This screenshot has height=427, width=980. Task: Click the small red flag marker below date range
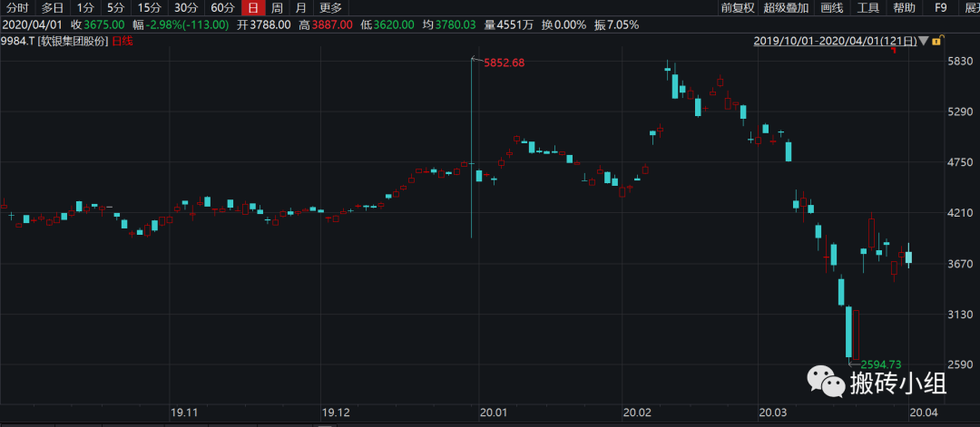(894, 50)
